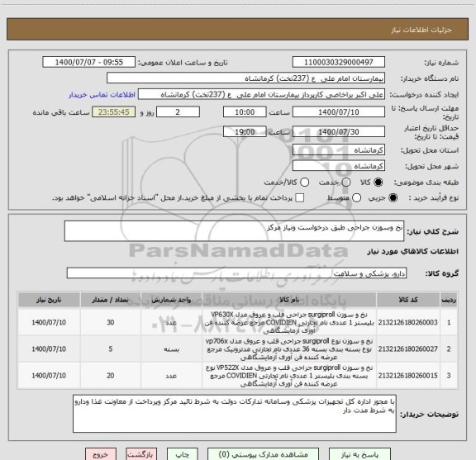This screenshot has width=476, height=460.
Task: Click the طبقه بندی موضوعی label
Action: click(x=426, y=183)
